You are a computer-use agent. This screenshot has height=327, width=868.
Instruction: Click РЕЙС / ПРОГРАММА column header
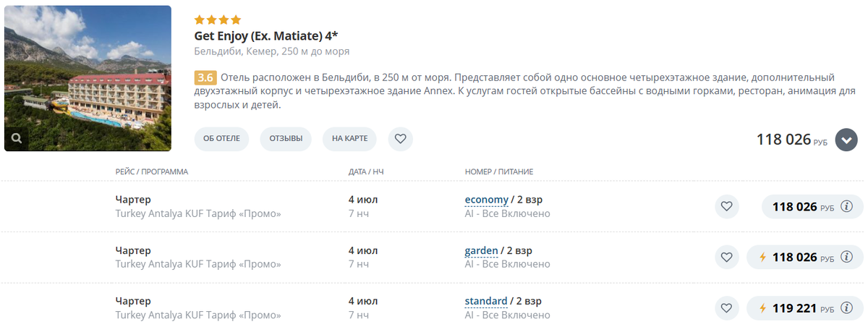[152, 172]
